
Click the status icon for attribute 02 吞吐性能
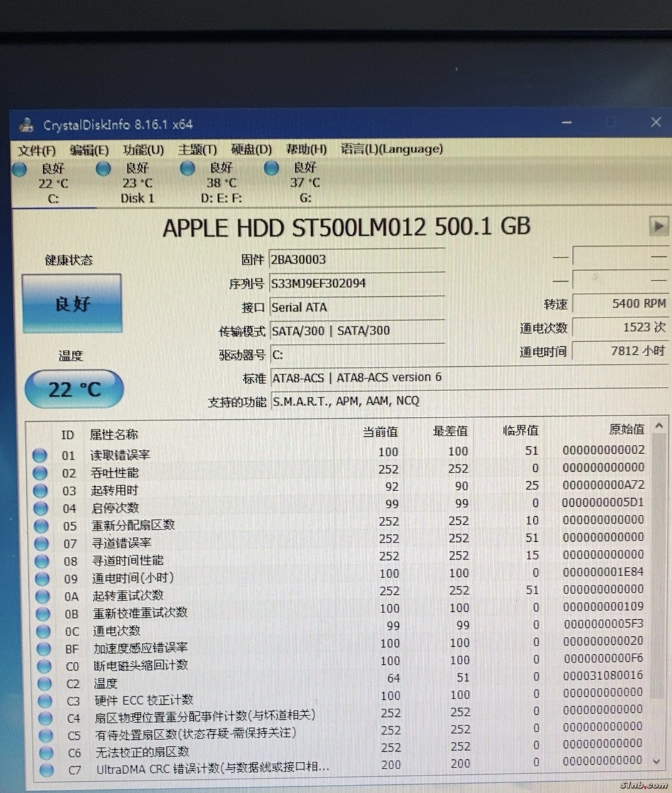(x=40, y=473)
